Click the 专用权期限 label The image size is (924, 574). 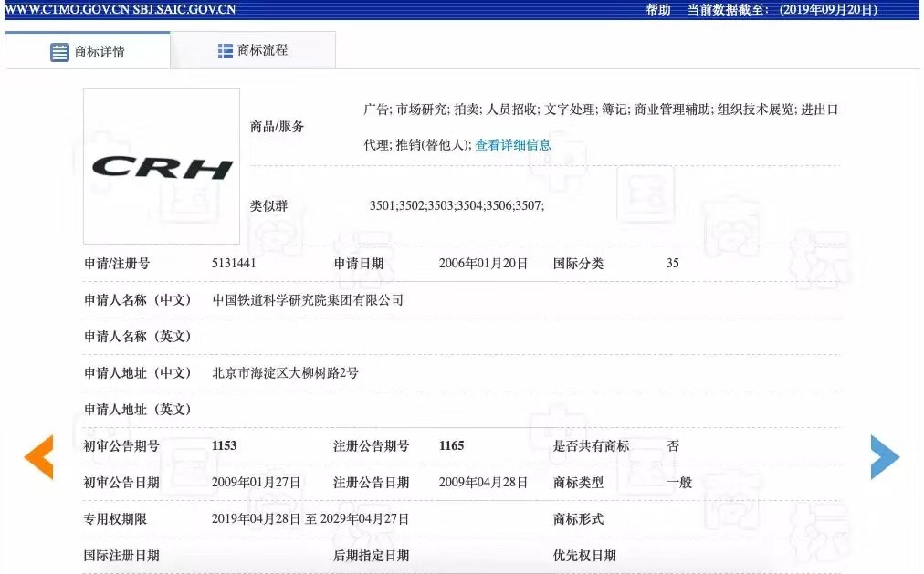115,519
